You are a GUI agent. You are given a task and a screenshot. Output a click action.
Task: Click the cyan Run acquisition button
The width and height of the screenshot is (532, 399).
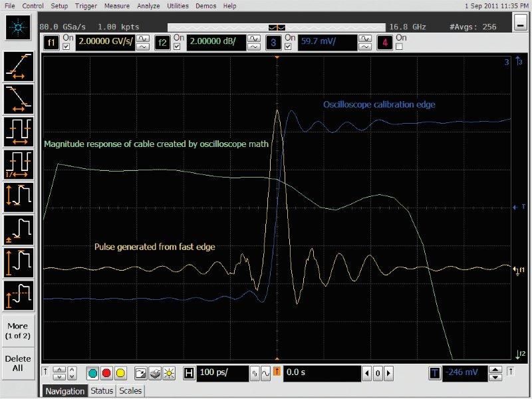pos(92,373)
